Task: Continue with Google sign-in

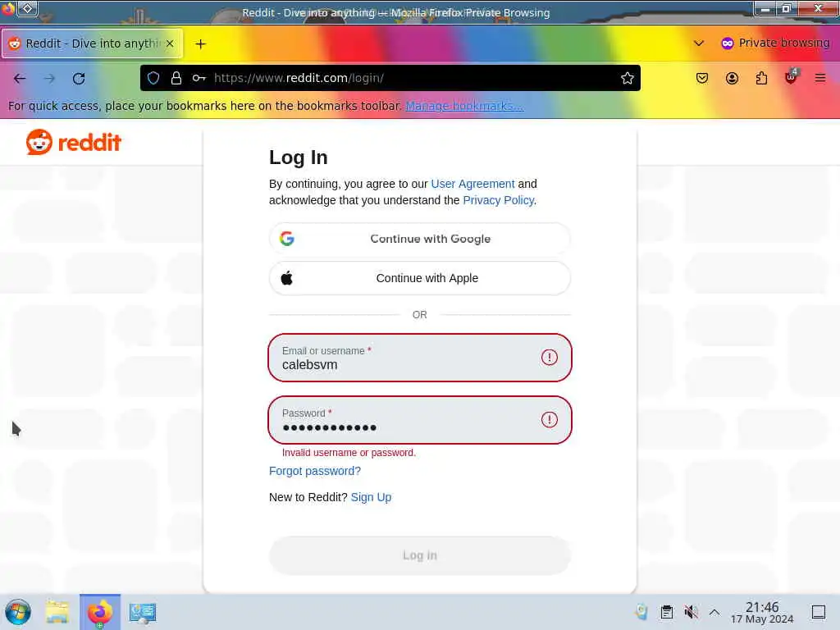Action: [x=419, y=239]
